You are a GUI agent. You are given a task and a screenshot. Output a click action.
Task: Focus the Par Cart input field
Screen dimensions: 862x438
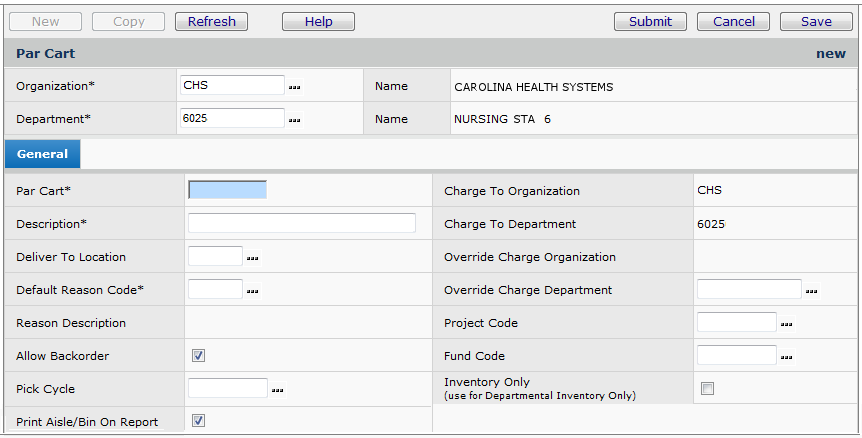tap(227, 190)
